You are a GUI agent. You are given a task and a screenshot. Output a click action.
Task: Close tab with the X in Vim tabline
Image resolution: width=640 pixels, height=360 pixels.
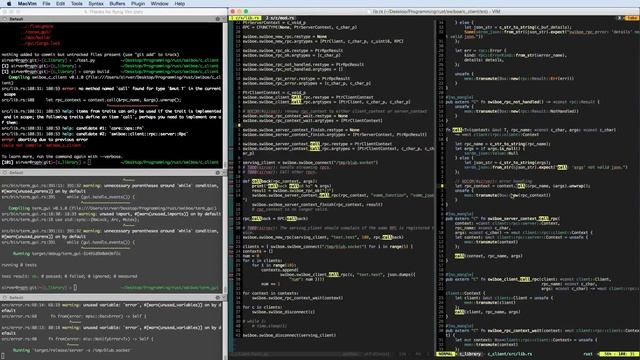click(620, 18)
